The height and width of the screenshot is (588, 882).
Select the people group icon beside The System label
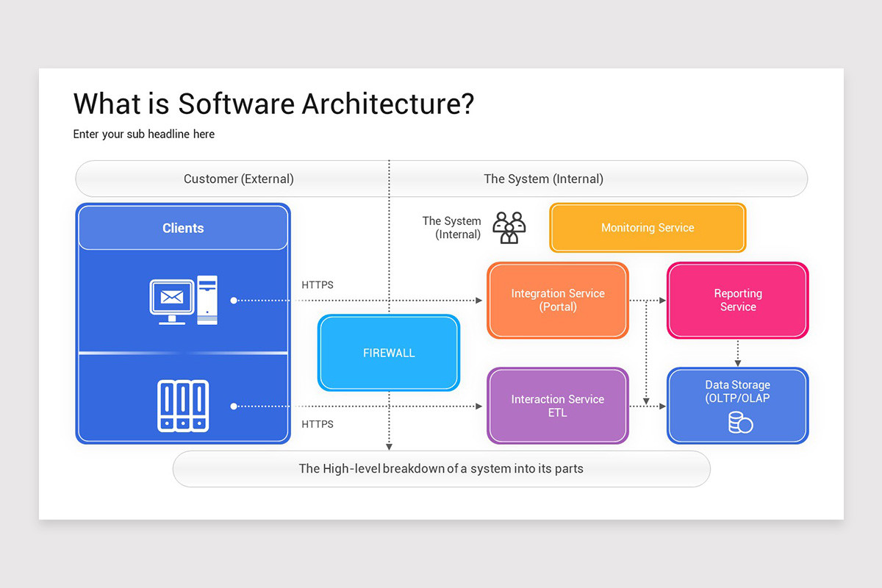(x=509, y=228)
